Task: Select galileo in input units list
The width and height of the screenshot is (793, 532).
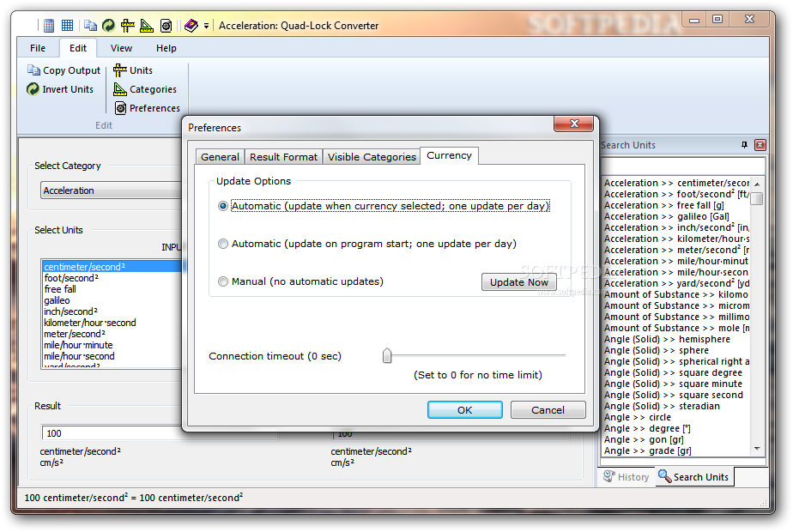Action: (112, 299)
